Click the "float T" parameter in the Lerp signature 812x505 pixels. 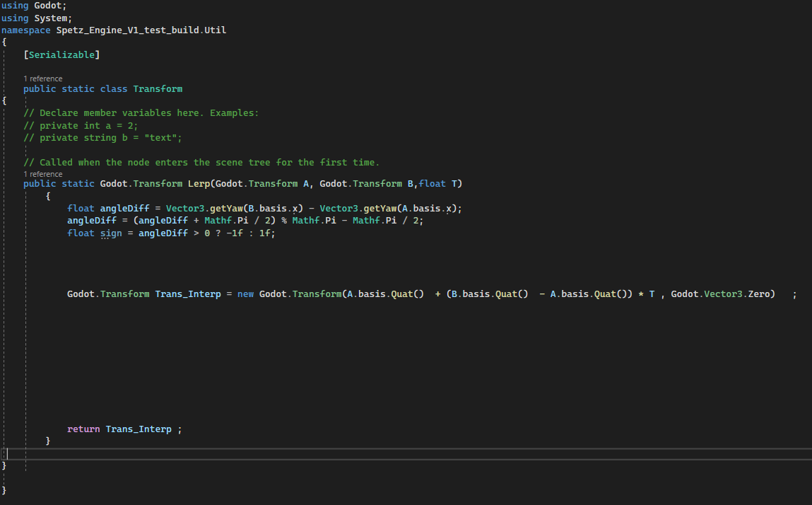point(440,184)
